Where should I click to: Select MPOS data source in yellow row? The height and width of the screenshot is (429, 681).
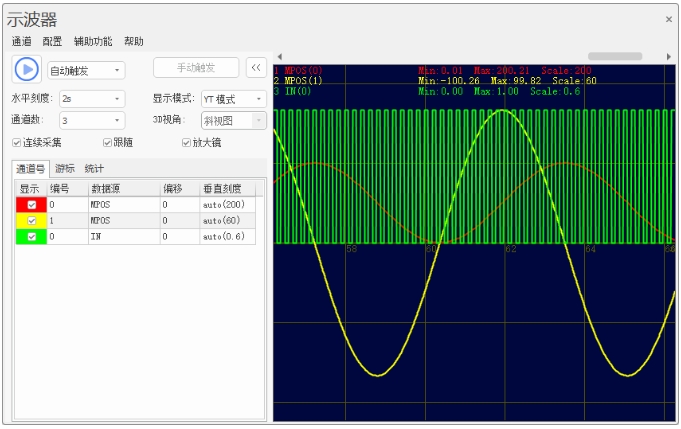click(x=124, y=221)
